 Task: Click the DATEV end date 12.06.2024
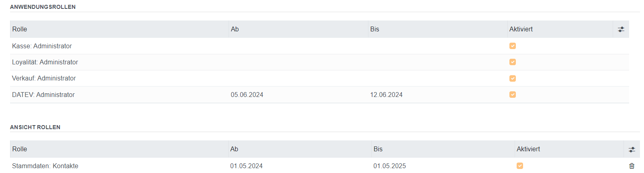point(386,95)
